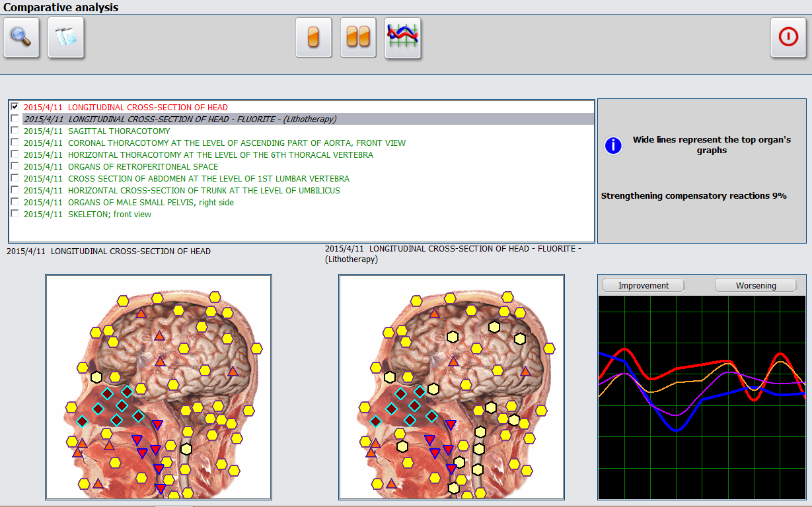Click the blue information icon
Screen dimensions: 812x507
(613, 145)
